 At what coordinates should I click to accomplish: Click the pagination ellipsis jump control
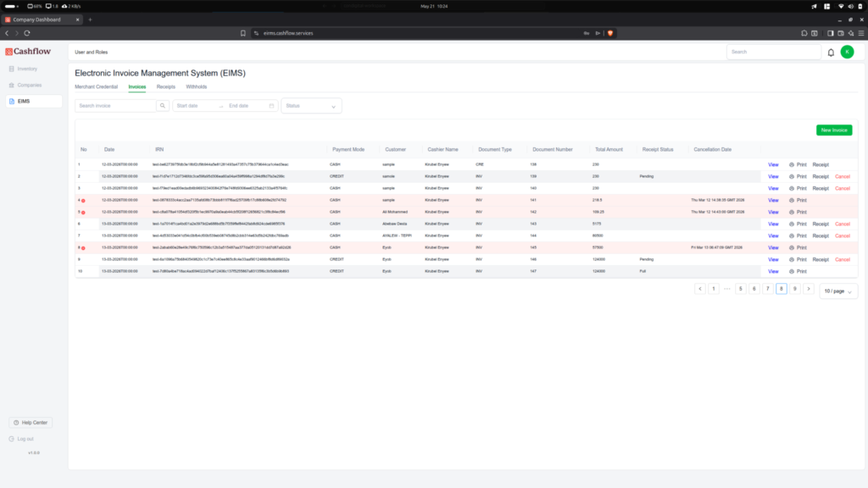tap(726, 289)
